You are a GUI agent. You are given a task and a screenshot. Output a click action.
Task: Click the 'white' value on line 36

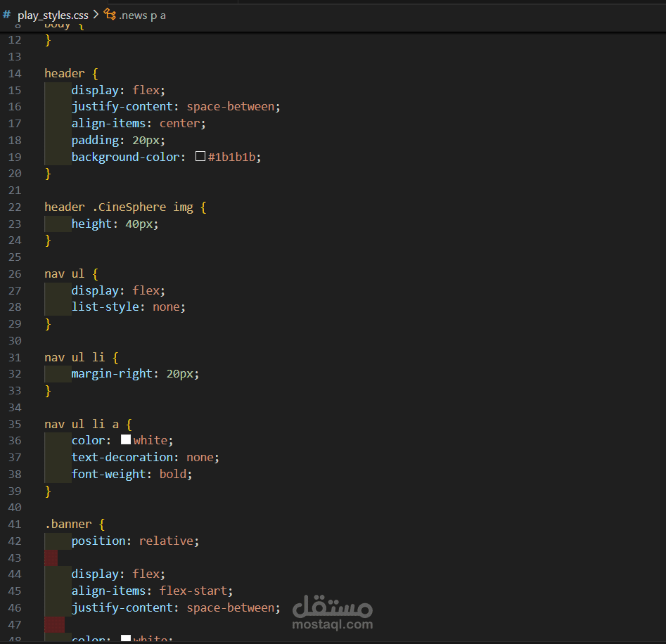click(151, 440)
